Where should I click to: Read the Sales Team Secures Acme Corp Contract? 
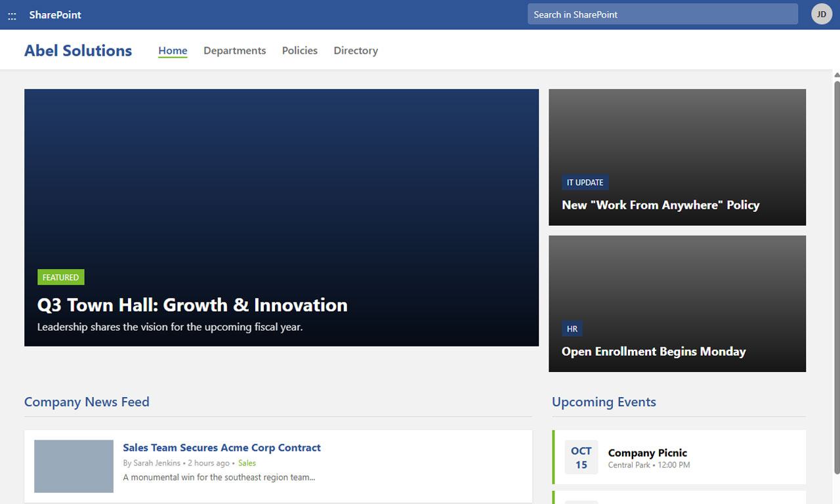coord(222,447)
